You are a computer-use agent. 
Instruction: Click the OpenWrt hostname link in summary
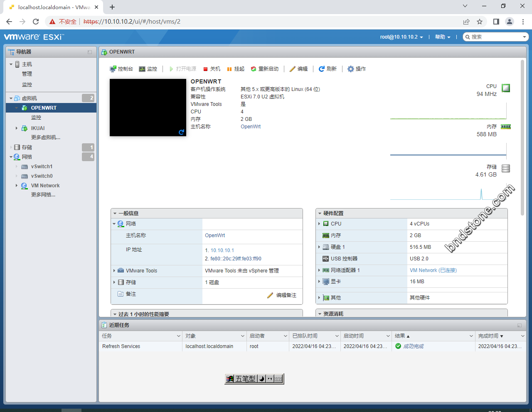[x=251, y=127]
